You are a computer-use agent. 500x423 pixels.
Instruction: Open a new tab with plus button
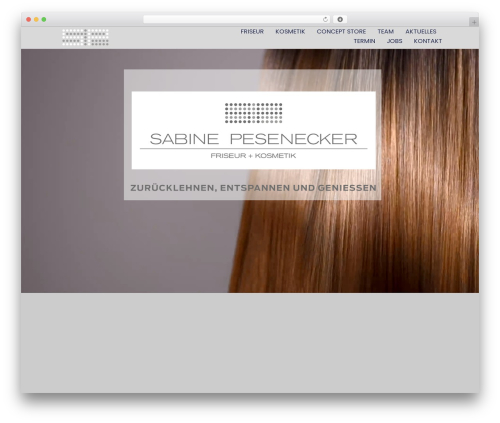tap(474, 22)
